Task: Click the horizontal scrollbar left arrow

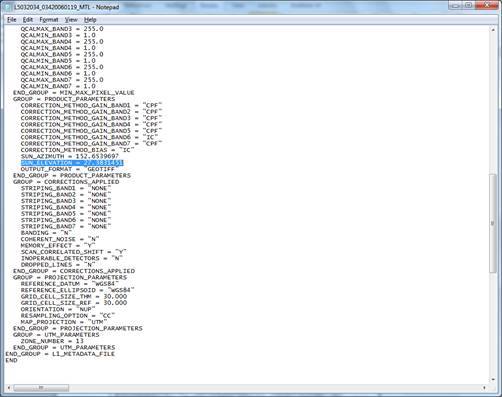Action: coord(9,388)
